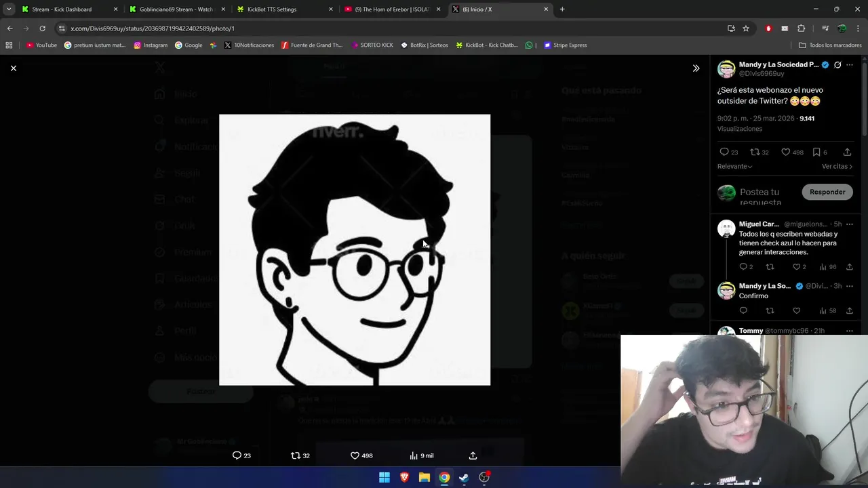Open the Todos los marcadores folder

[x=830, y=45]
